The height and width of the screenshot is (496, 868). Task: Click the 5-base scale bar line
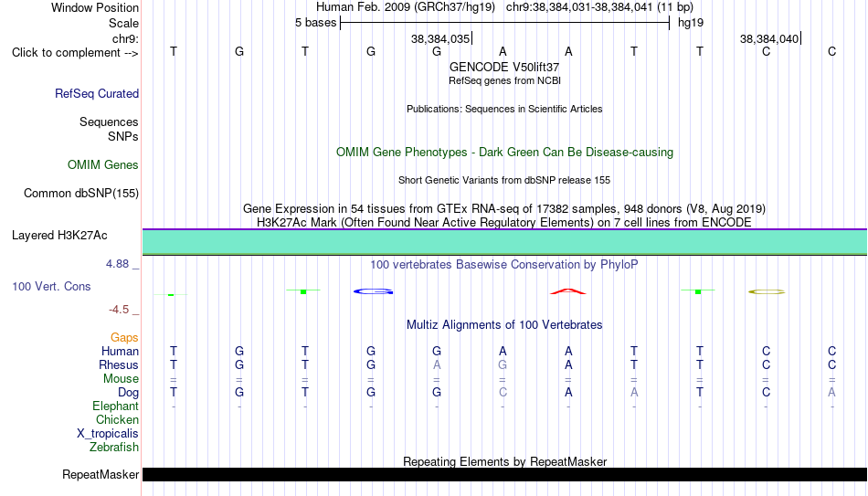tap(504, 23)
